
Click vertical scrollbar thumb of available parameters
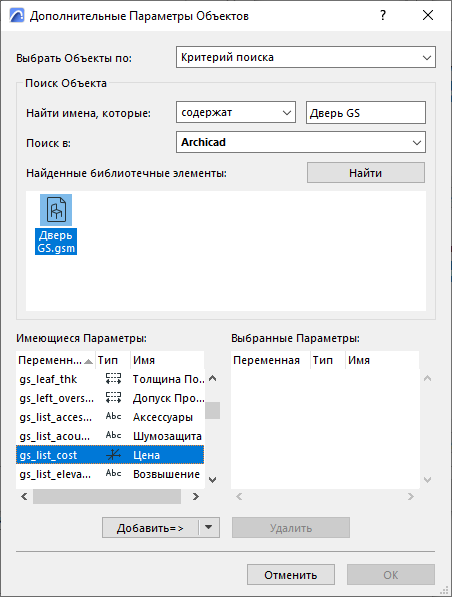point(212,410)
